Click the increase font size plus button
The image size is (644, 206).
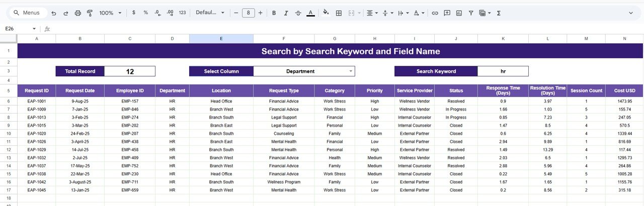pyautogui.click(x=260, y=13)
